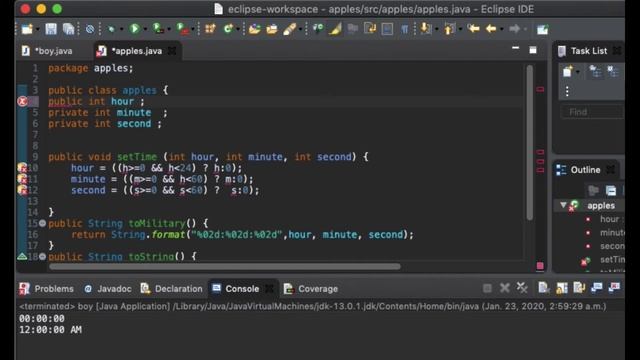This screenshot has width=640, height=360.
Task: Click the quick-fix error marker on line 10
Action: click(22, 168)
